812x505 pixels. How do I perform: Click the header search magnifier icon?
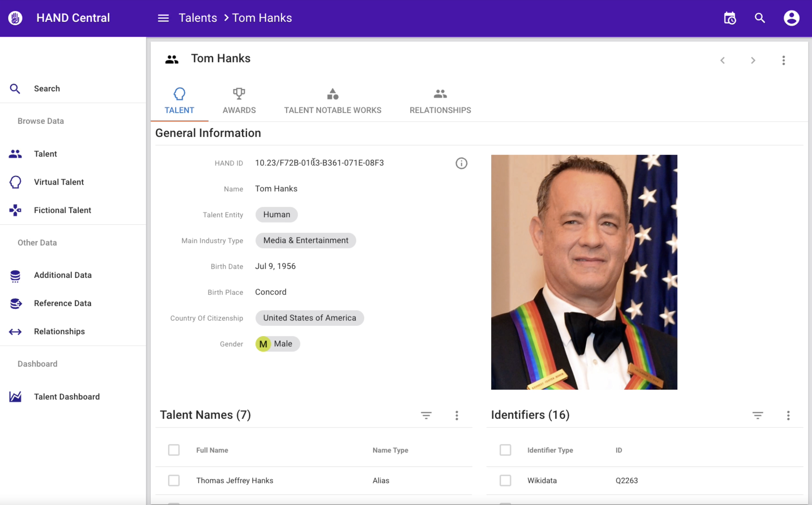[x=760, y=18]
